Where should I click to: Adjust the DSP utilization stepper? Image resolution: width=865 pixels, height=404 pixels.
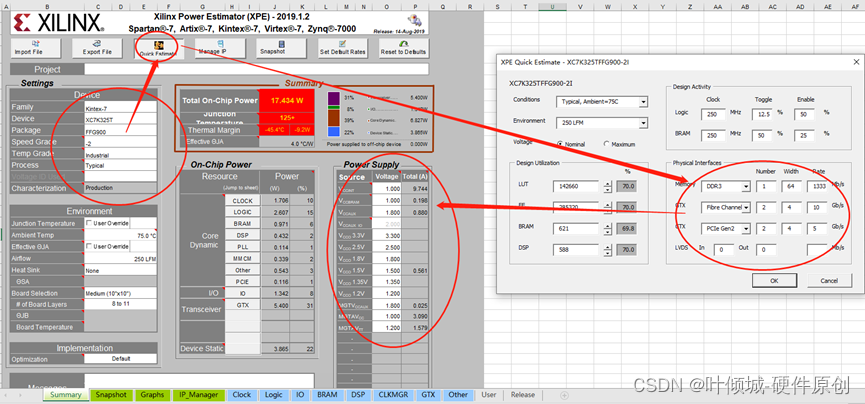[x=607, y=249]
